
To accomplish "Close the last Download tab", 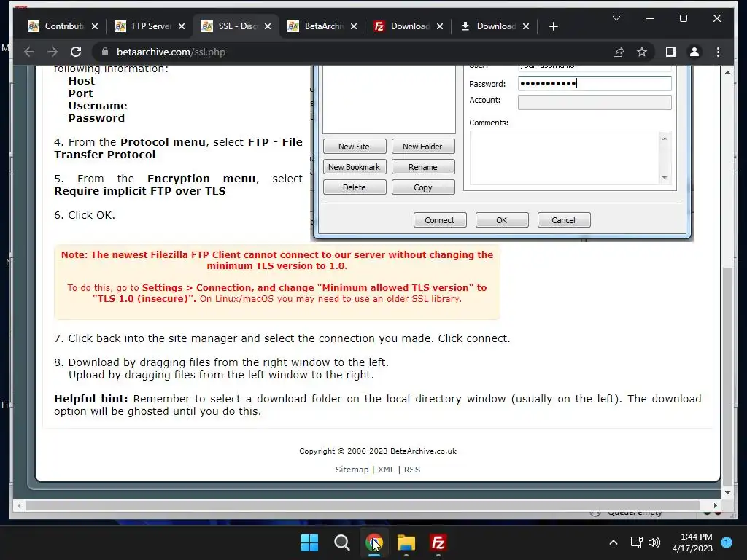I will (526, 26).
